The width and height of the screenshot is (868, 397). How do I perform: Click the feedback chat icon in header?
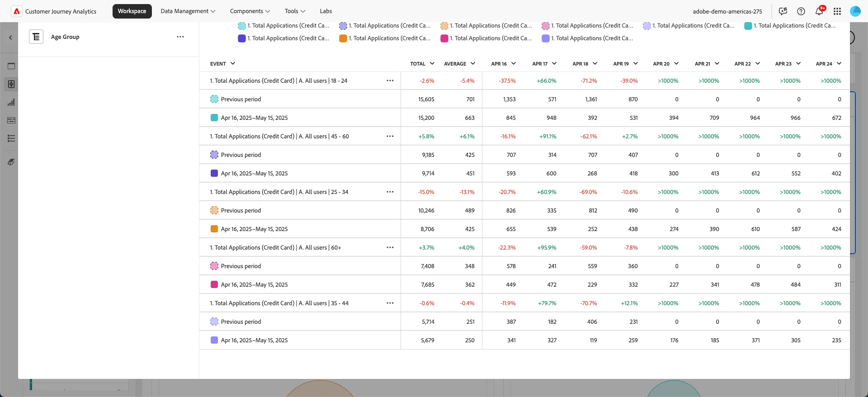coord(783,11)
